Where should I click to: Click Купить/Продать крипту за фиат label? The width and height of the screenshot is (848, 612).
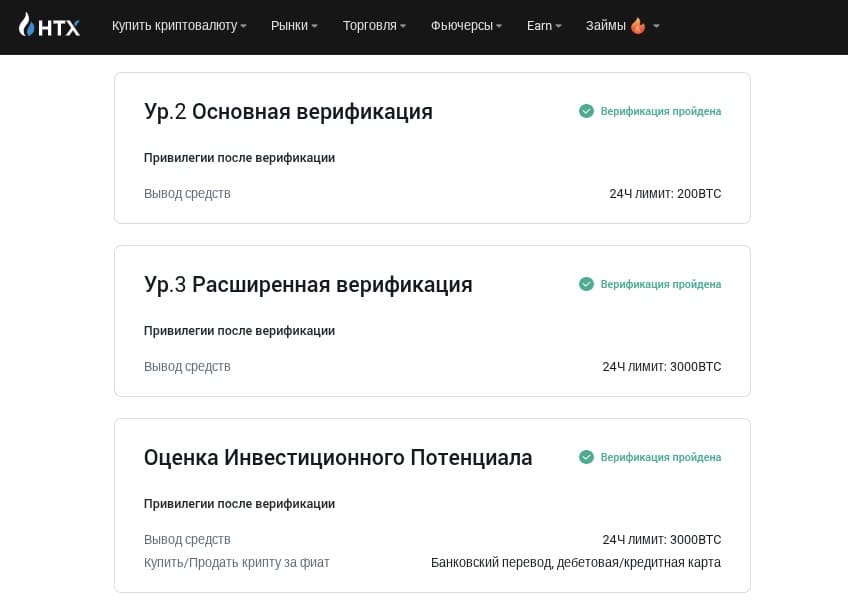(236, 563)
